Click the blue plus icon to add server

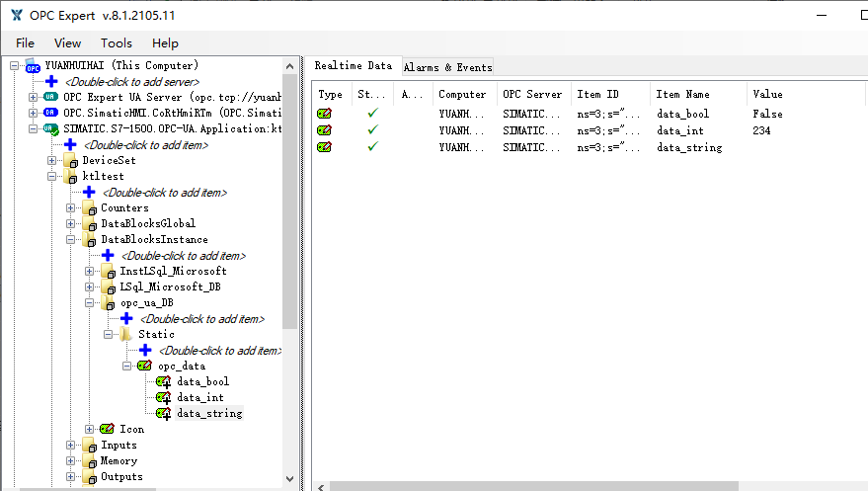click(x=51, y=81)
